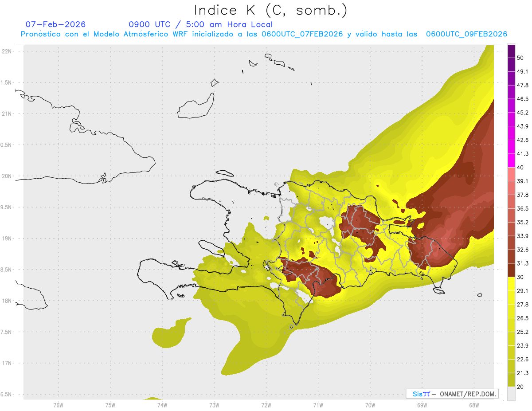
Task: Click the "21N" latitude label
Action: coord(7,114)
